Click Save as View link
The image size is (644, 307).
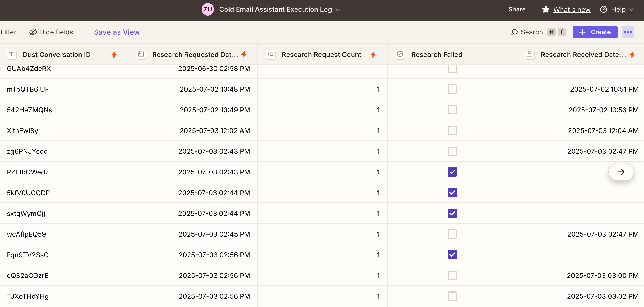coord(117,32)
